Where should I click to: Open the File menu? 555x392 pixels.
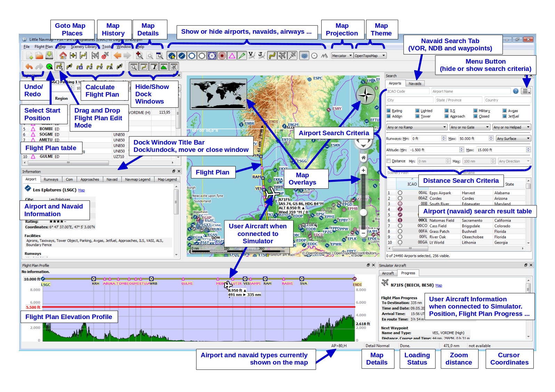click(26, 47)
